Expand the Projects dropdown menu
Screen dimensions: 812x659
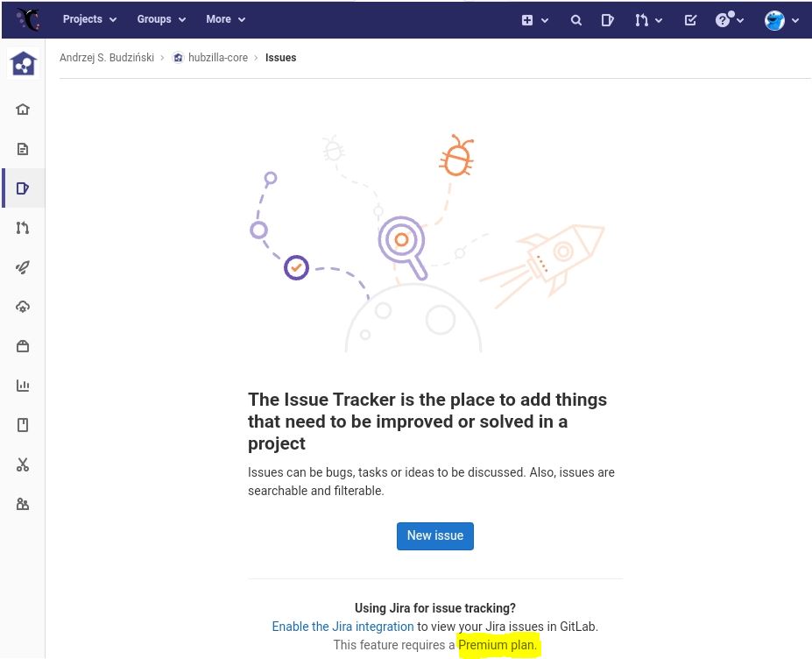[x=89, y=19]
